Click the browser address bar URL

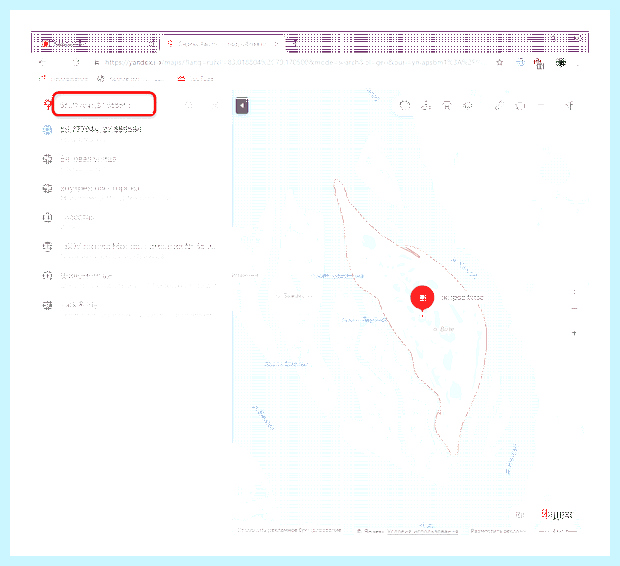(x=292, y=62)
